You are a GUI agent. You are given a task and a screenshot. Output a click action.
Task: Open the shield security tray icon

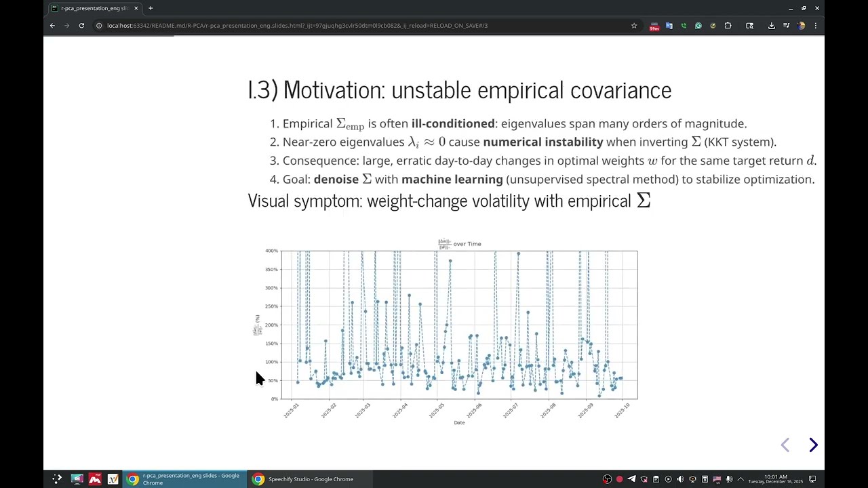pos(644,479)
